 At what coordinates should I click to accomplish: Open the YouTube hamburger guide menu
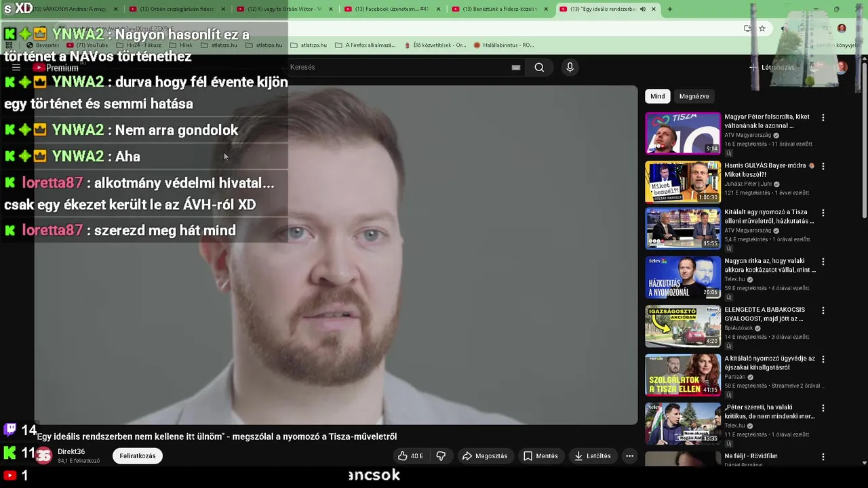click(16, 67)
